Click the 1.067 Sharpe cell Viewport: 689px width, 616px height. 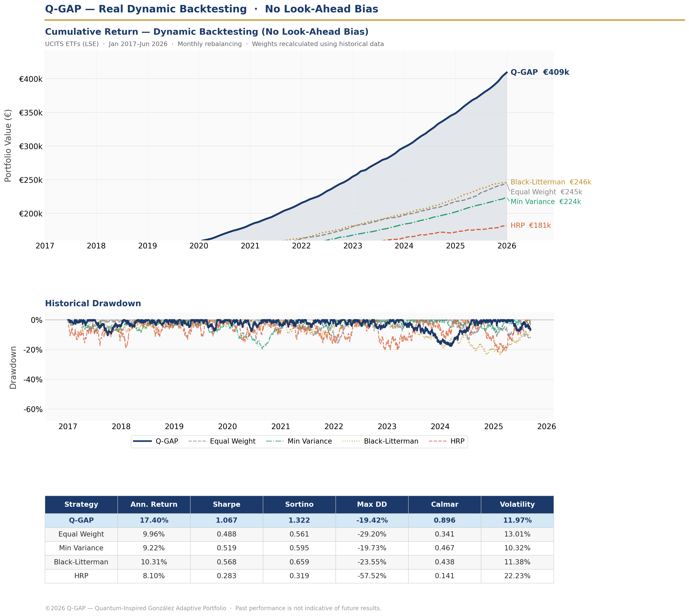pos(227,520)
